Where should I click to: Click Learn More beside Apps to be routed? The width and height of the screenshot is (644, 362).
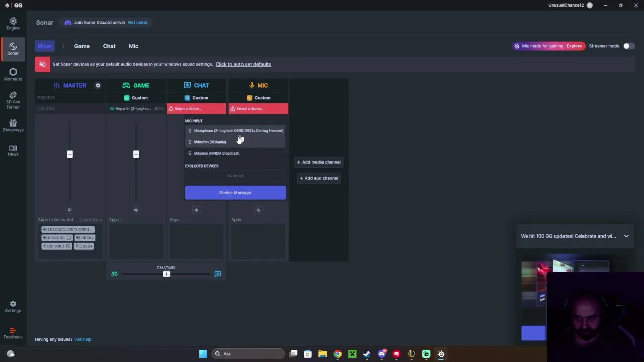coord(91,220)
